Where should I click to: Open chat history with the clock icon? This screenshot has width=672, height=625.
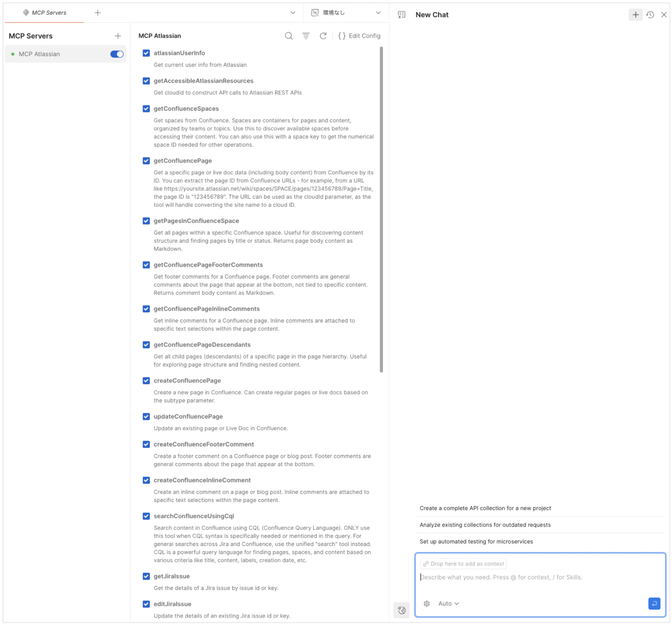click(650, 15)
